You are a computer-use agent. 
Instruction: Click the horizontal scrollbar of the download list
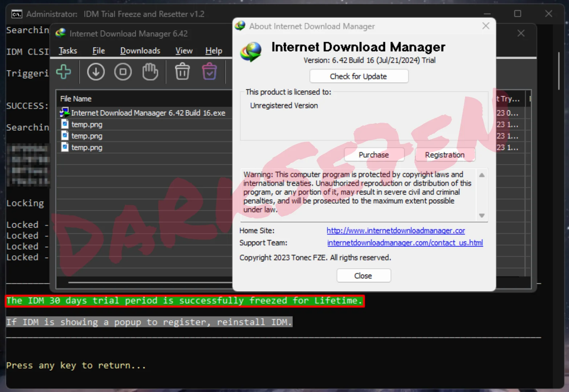click(150, 282)
